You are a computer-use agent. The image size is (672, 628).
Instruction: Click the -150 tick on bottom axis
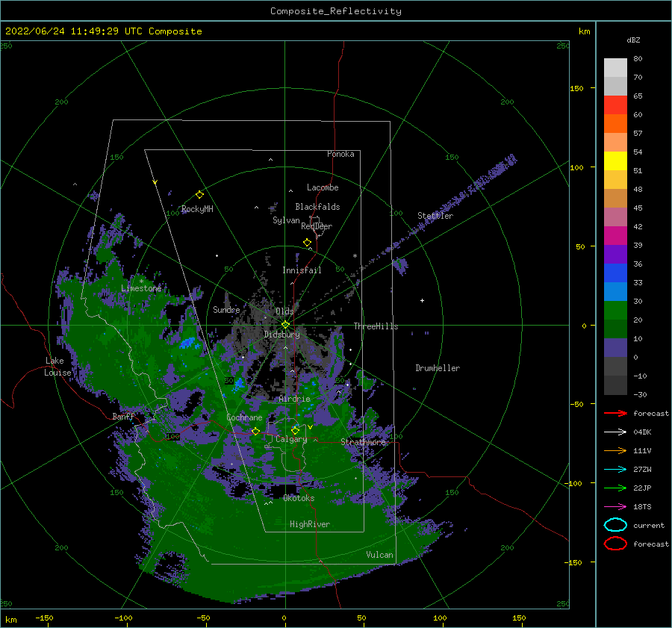point(44,618)
